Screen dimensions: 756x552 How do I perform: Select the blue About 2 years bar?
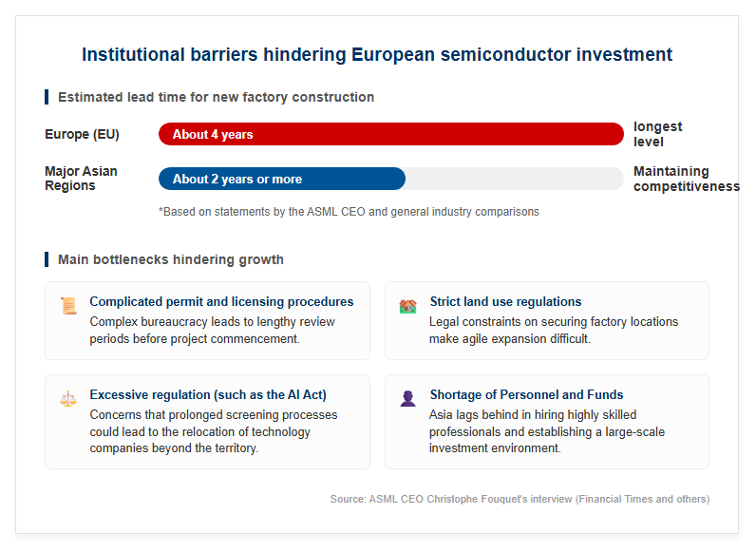[282, 179]
